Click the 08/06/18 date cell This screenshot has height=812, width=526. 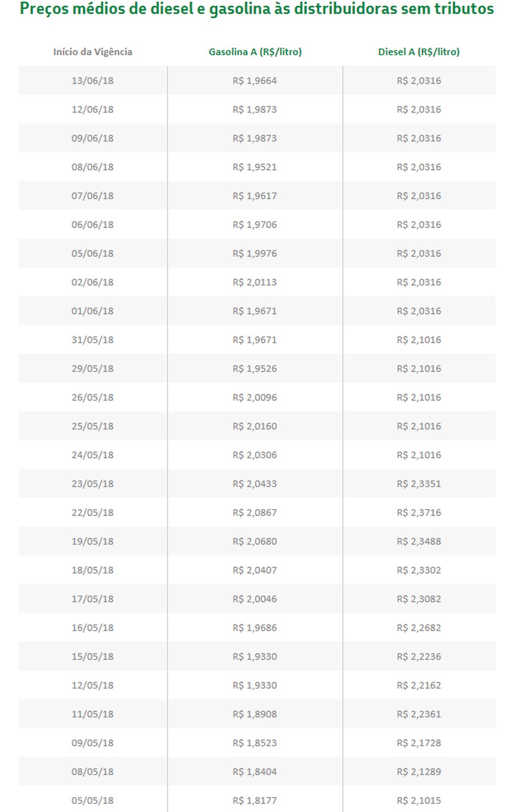[92, 167]
